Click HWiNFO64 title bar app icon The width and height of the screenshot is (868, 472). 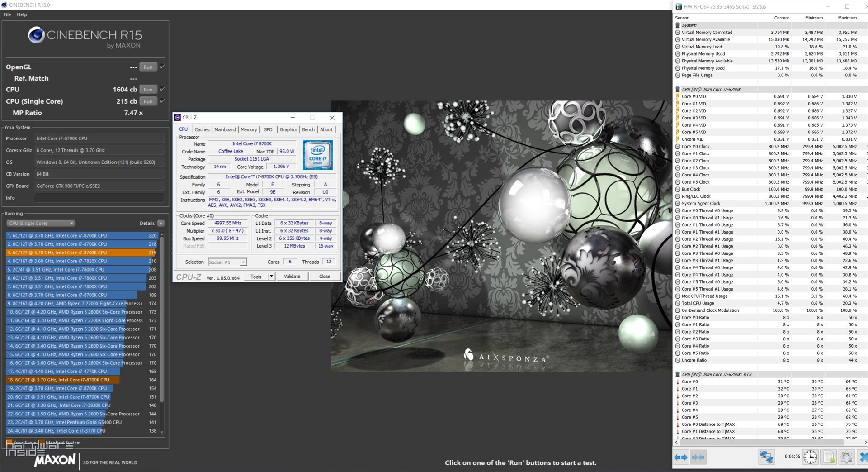pos(678,7)
